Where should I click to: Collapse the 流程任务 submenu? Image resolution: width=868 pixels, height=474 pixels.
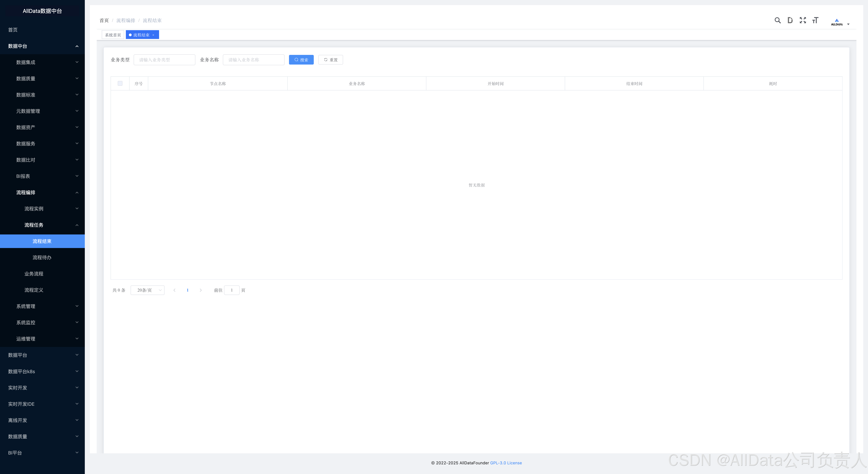[42, 225]
